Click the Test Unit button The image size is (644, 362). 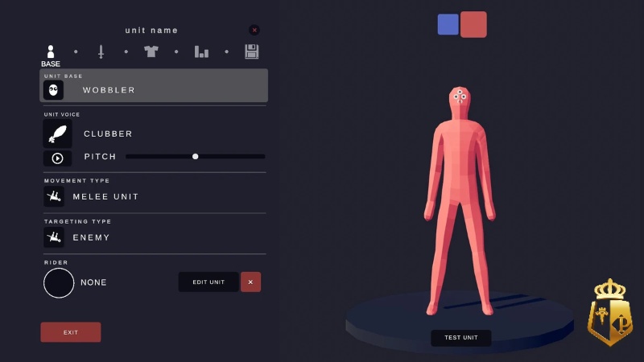pos(460,338)
